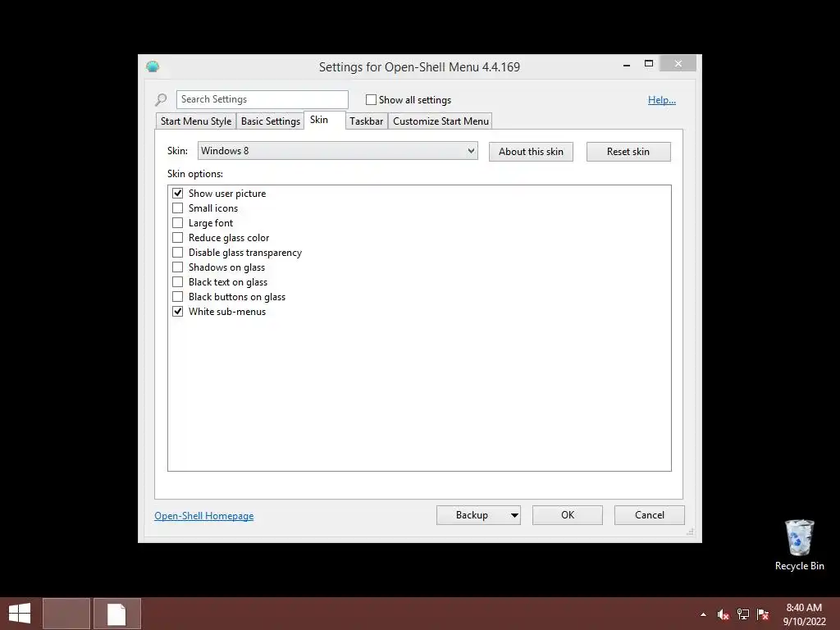Open the Customize Start Menu tab
Image resolution: width=840 pixels, height=630 pixels.
click(441, 121)
